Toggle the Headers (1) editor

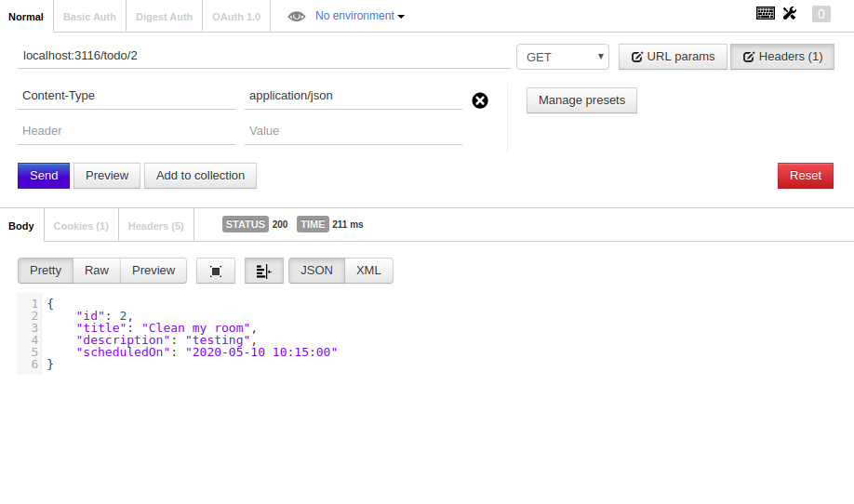pyautogui.click(x=782, y=57)
